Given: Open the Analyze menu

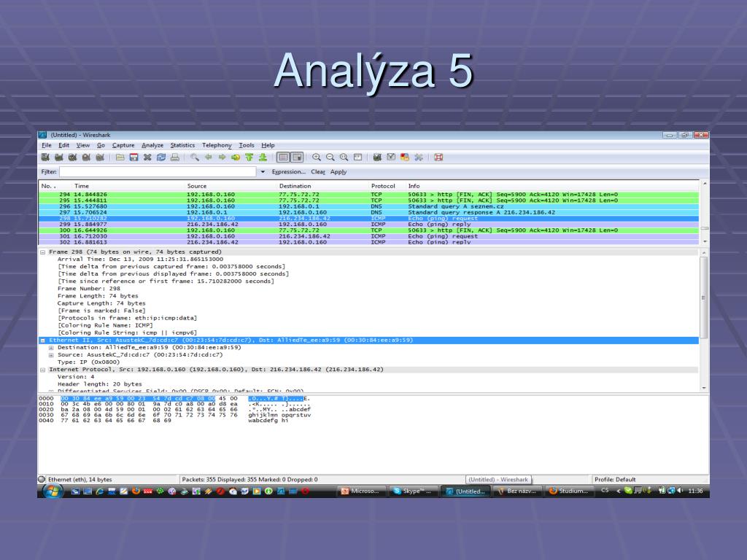Looking at the screenshot, I should click(152, 145).
